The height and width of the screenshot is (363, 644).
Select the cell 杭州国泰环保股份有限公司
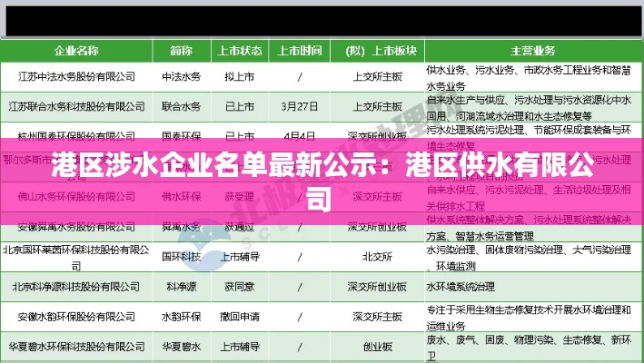76,135
